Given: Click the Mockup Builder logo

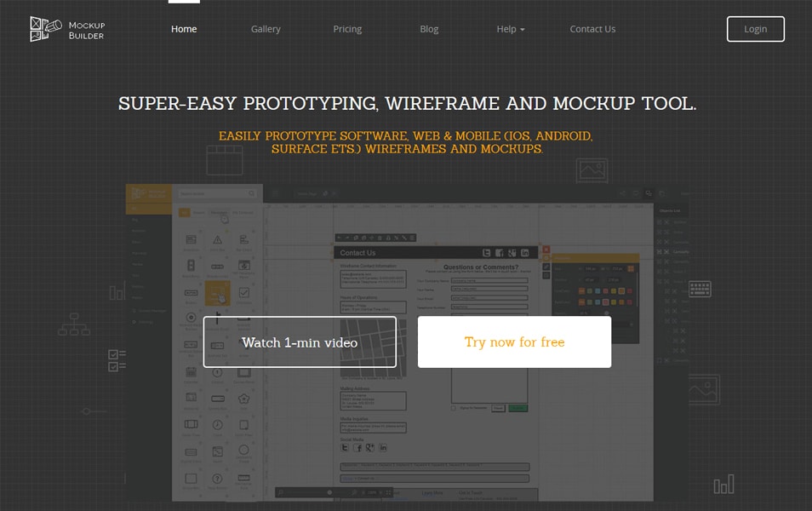Looking at the screenshot, I should [67, 29].
